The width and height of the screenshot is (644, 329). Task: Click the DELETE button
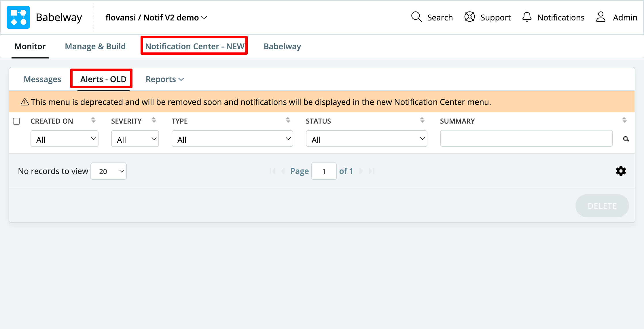[602, 206]
